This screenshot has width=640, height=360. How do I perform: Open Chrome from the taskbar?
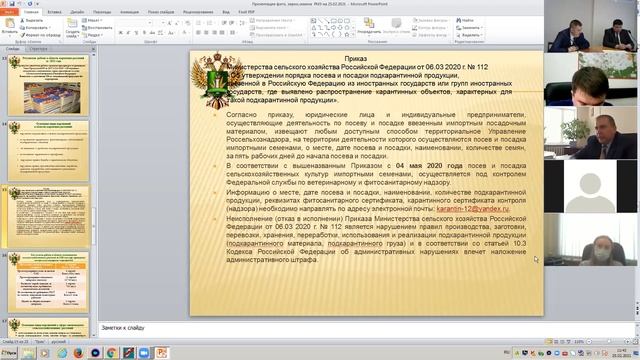click(x=111, y=353)
